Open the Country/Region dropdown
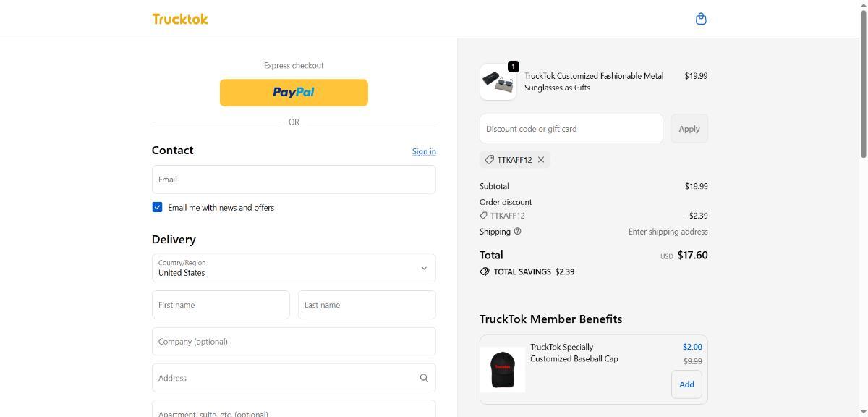Screen dimensions: 868x417 pos(294,268)
